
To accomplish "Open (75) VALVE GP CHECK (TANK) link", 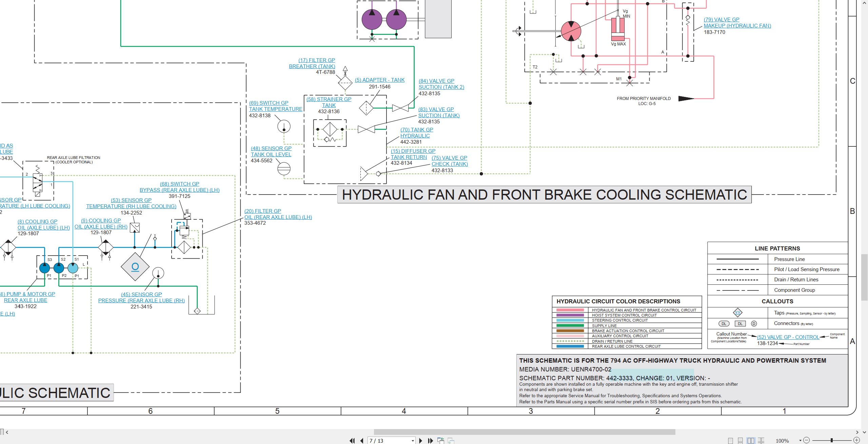I will coord(450,161).
